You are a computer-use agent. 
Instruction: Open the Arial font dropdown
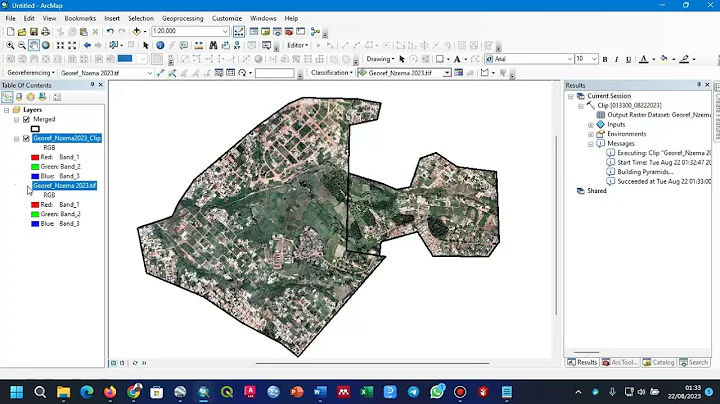point(570,59)
